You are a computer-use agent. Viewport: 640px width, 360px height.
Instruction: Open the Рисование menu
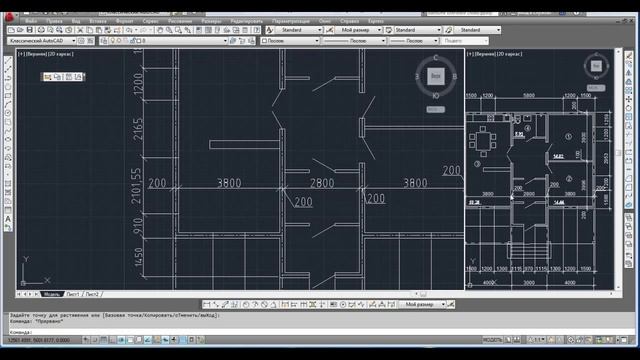tap(180, 21)
